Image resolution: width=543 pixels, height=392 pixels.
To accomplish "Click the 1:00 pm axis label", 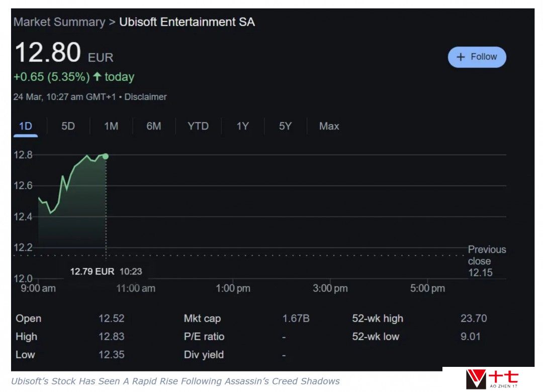I will [233, 288].
